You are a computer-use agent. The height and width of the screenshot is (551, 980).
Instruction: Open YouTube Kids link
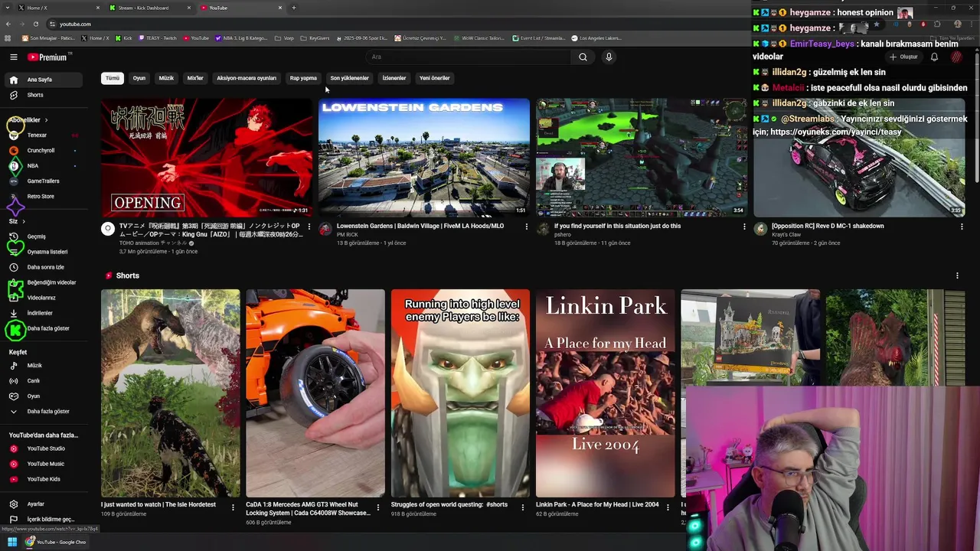44,479
